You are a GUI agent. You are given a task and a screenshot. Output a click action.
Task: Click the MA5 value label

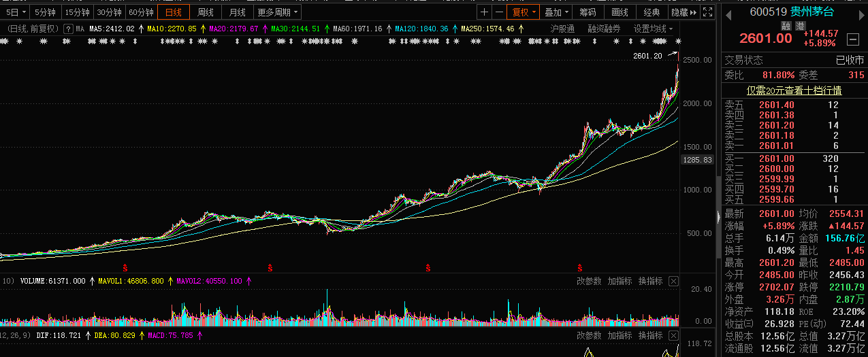[x=112, y=29]
